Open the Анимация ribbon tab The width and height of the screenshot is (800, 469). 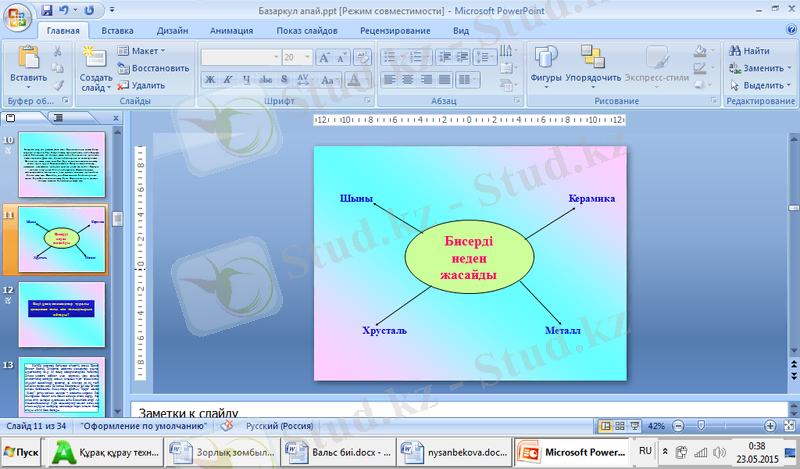click(231, 31)
